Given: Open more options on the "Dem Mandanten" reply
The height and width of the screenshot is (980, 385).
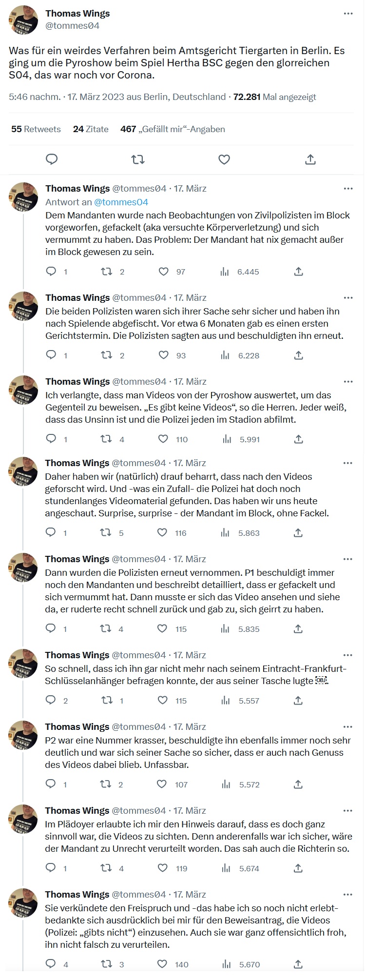Looking at the screenshot, I should 348,189.
